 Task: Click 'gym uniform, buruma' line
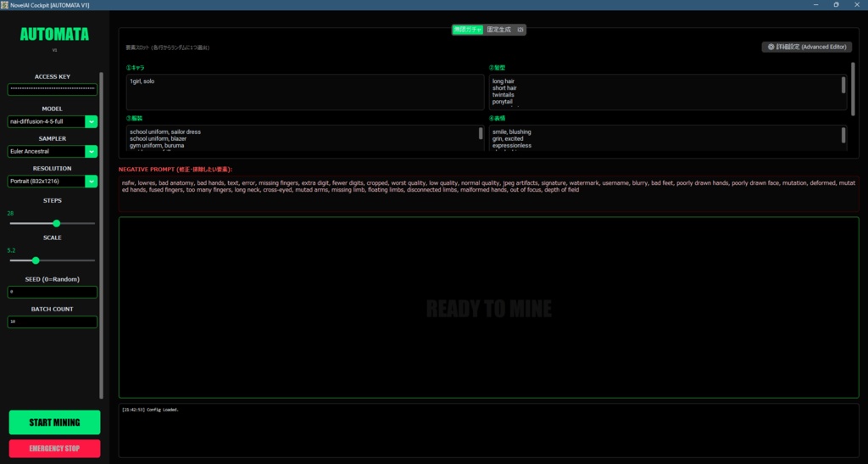[x=157, y=146]
